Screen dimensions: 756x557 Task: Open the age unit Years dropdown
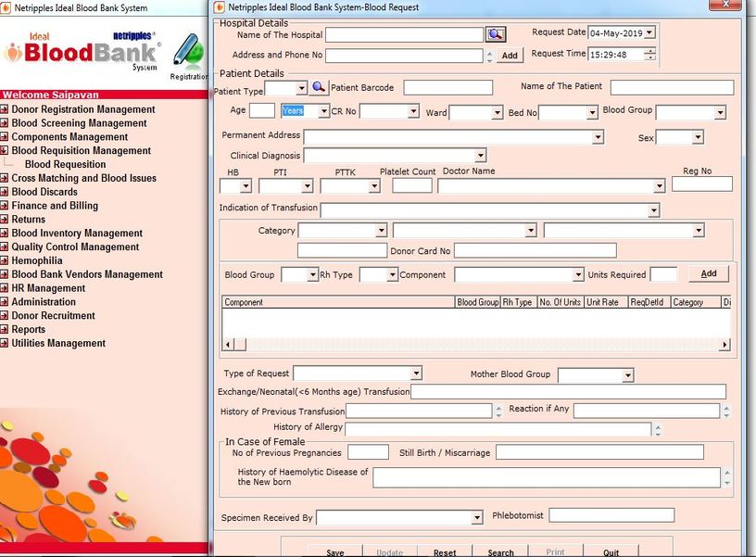(323, 111)
